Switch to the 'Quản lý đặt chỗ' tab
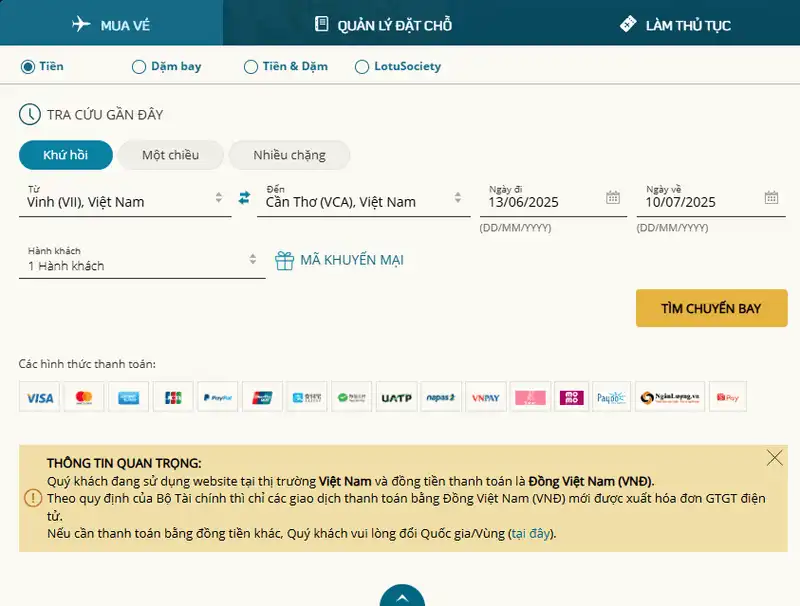 pyautogui.click(x=383, y=24)
